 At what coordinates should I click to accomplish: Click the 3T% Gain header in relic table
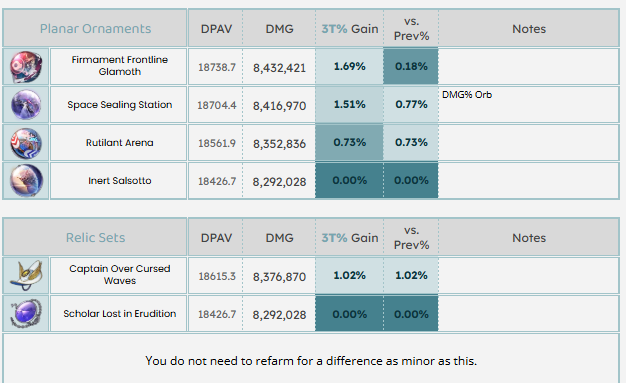point(350,238)
